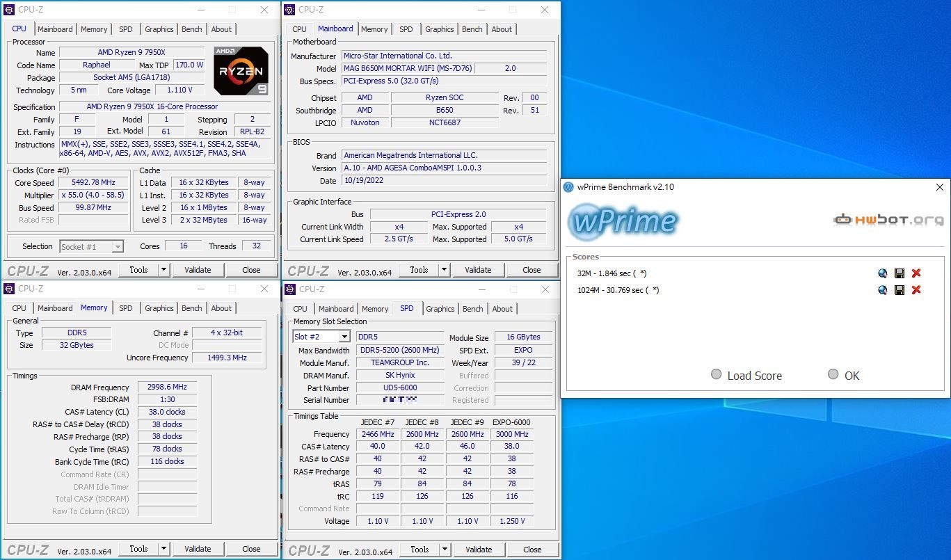Click Close button in the Memory window
This screenshot has width=951, height=560.
click(251, 549)
